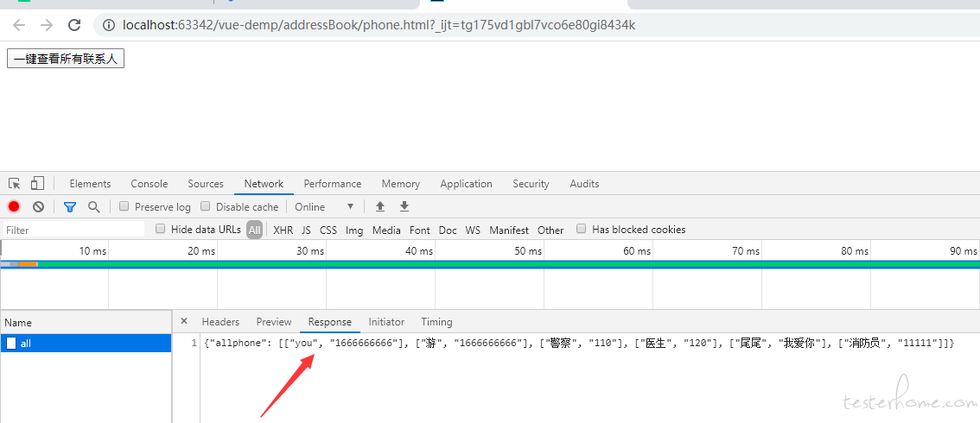980x423 pixels.
Task: Go back in browser history
Action: 19,25
